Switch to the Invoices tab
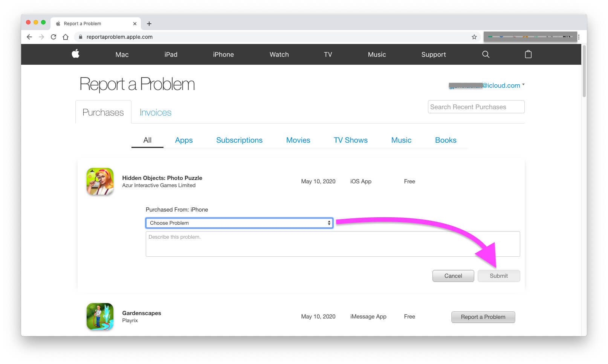Viewport: 608px width, 364px height. click(155, 112)
